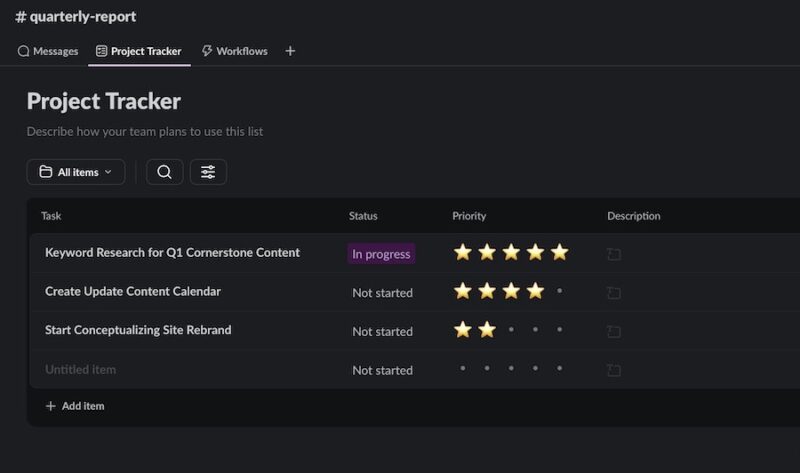Set third star priority for Site Rebrand
This screenshot has height=473, width=800.
(x=511, y=329)
